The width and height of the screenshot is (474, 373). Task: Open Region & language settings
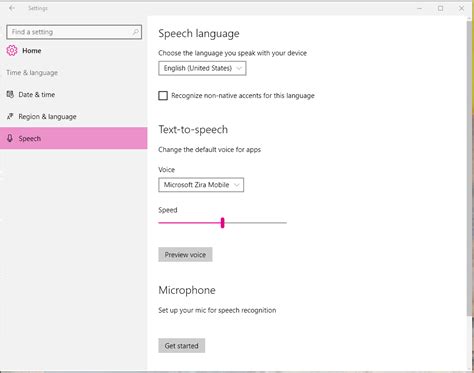(73, 116)
